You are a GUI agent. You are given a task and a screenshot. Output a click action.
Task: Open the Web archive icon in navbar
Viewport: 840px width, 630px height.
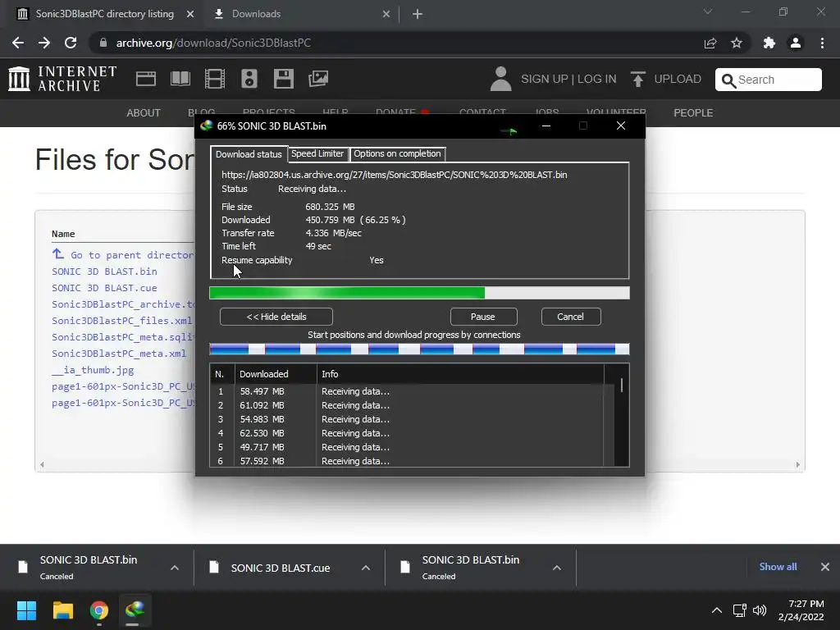(146, 79)
